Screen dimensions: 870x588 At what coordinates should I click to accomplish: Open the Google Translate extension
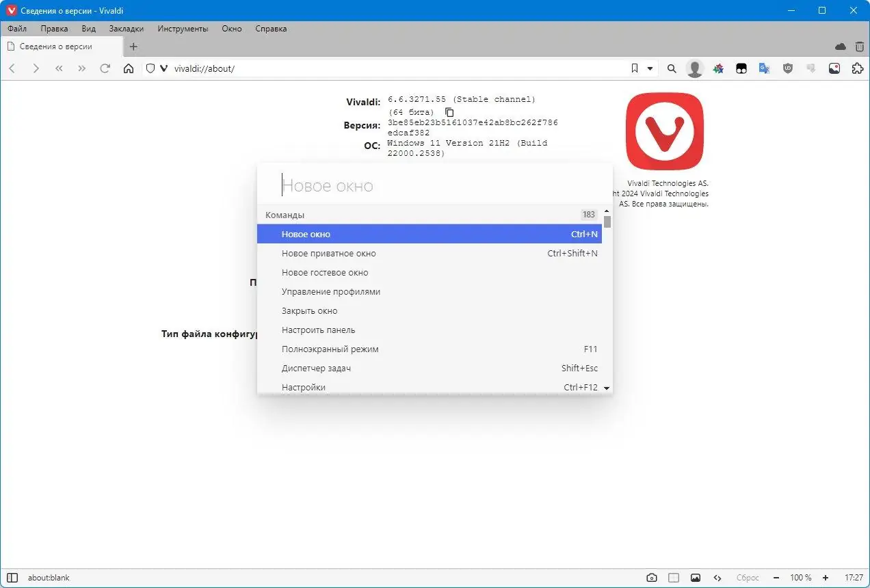click(764, 68)
